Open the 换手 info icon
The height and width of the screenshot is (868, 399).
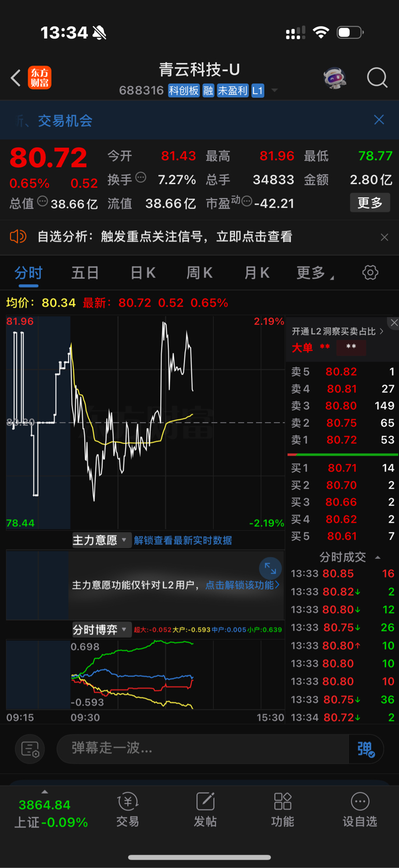click(141, 178)
